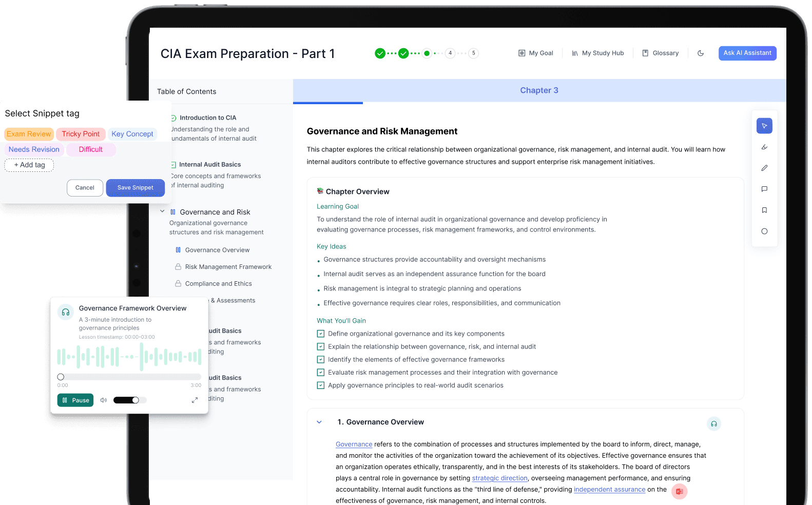The image size is (812, 505).
Task: Click Ask AI Assistant button
Action: [747, 53]
